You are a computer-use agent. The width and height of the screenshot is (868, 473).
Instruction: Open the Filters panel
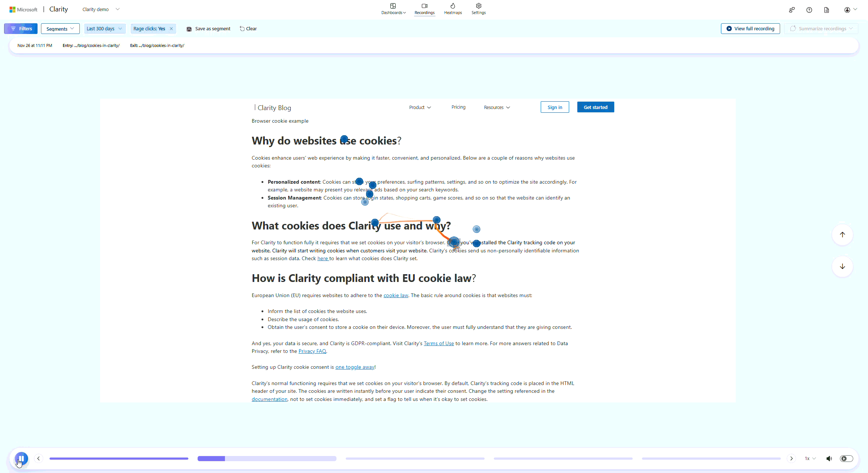click(21, 28)
